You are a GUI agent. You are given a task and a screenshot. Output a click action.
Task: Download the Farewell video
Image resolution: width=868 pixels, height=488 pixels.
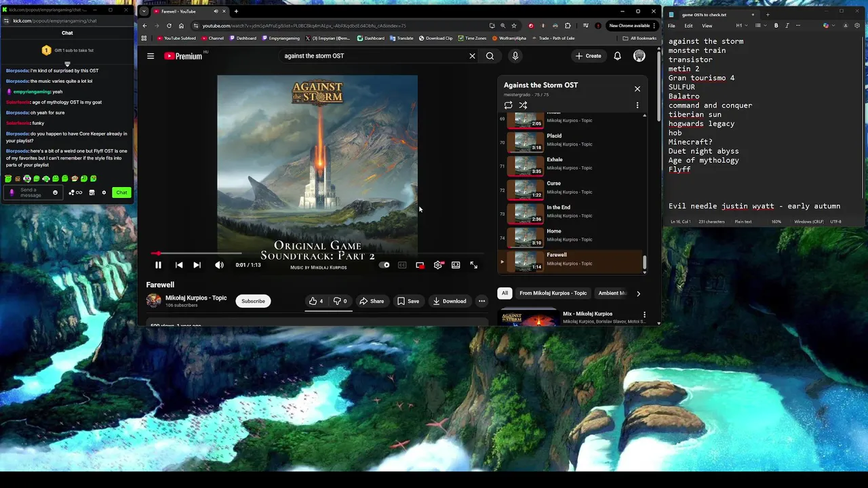coord(450,301)
